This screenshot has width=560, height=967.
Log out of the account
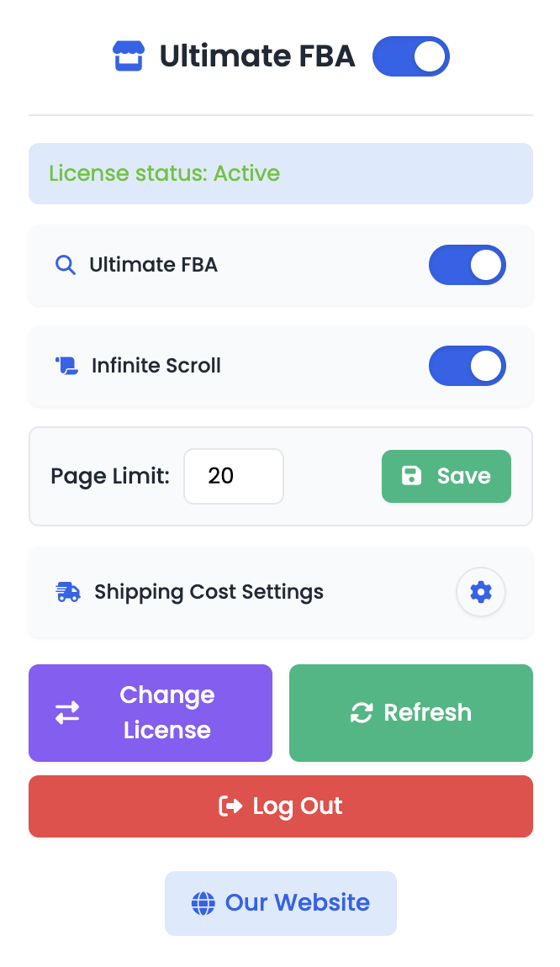tap(281, 806)
